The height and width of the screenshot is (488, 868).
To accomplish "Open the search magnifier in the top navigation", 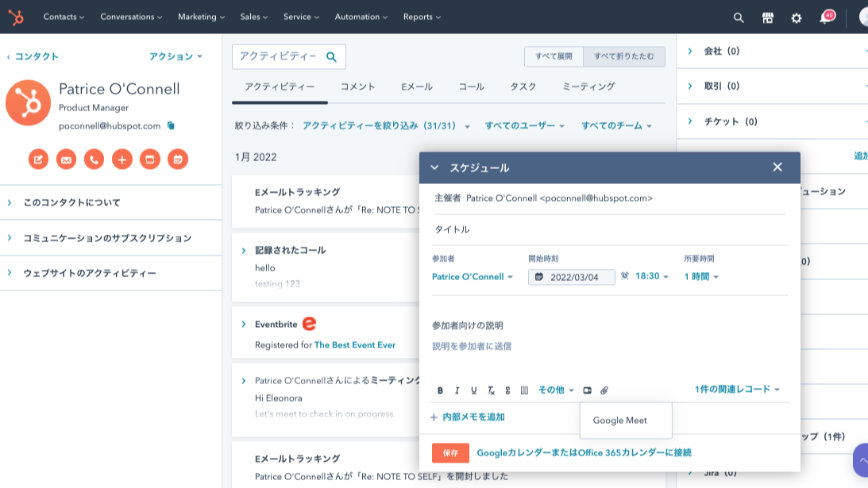I will point(738,17).
